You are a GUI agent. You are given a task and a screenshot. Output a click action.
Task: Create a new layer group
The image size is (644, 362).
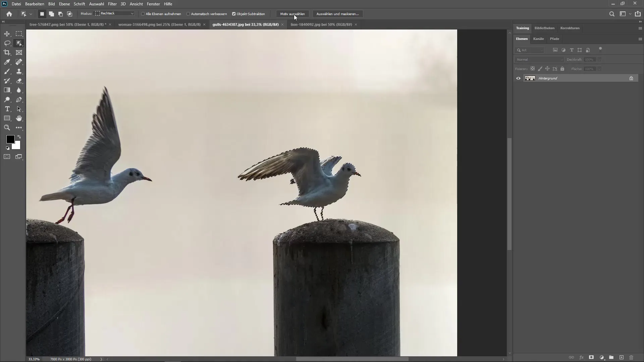pos(611,357)
